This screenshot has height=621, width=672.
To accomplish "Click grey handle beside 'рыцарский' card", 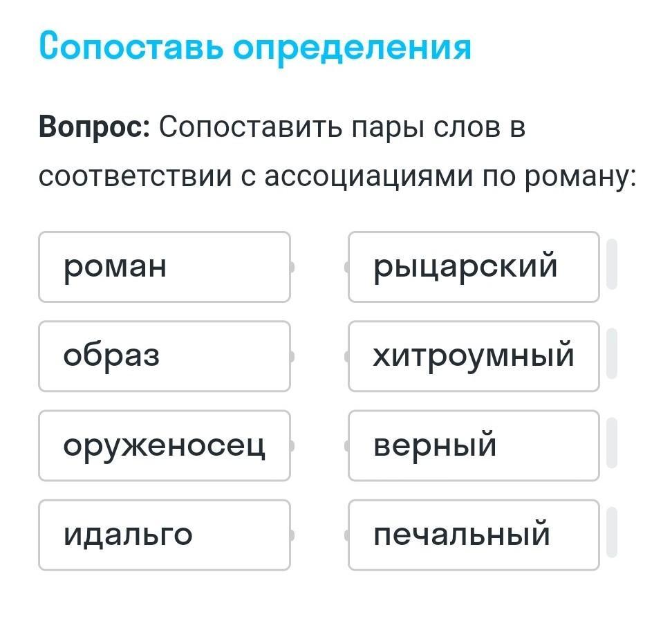I will (611, 264).
